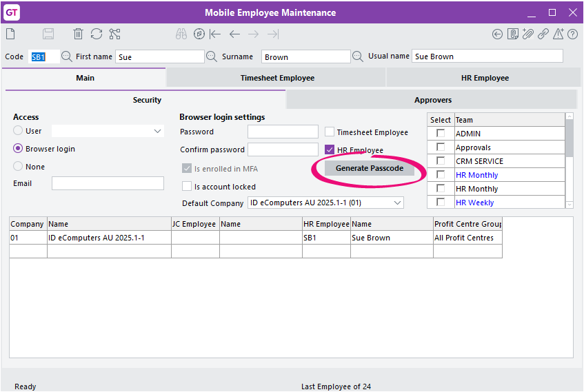
Task: Click into the Password field
Action: (283, 132)
